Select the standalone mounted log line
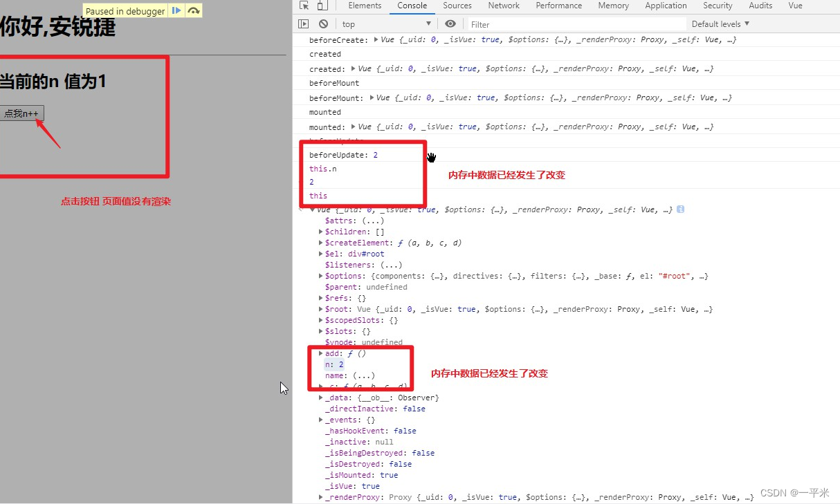This screenshot has width=840, height=504. tap(325, 112)
